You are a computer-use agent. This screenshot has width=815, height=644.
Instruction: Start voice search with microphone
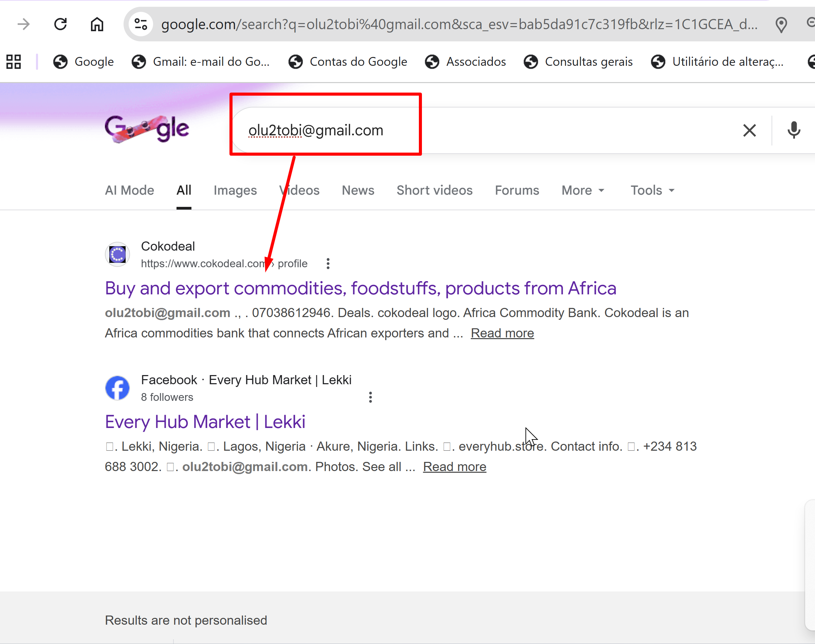794,131
